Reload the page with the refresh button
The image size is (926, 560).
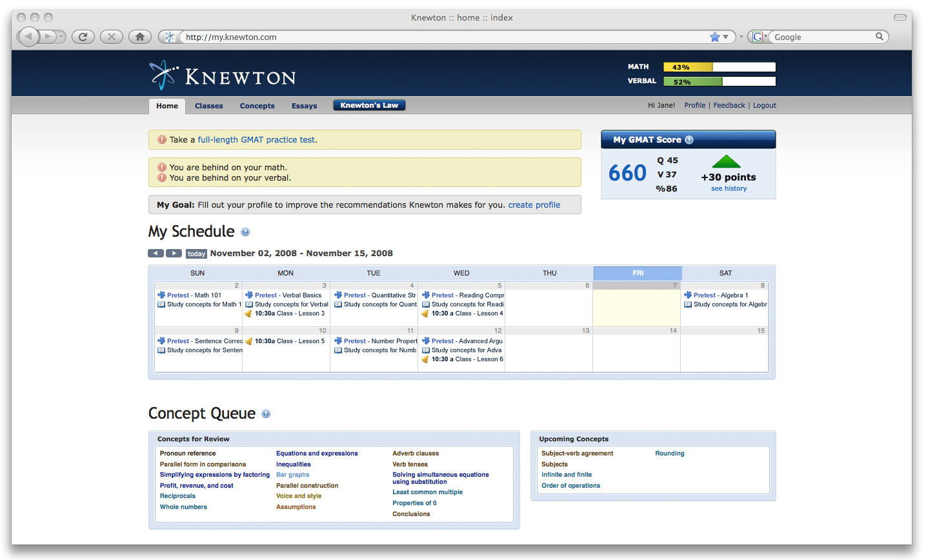83,37
